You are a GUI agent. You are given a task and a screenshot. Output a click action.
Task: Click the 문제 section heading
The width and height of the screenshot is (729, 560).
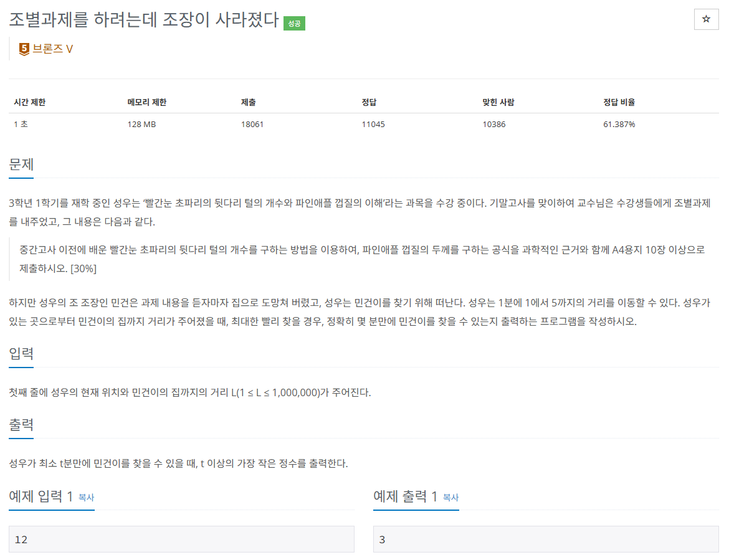[x=22, y=164]
